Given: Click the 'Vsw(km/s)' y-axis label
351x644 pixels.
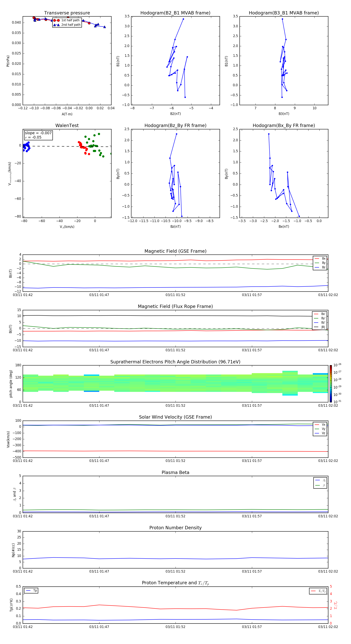Looking at the screenshot, I should coord(8,439).
